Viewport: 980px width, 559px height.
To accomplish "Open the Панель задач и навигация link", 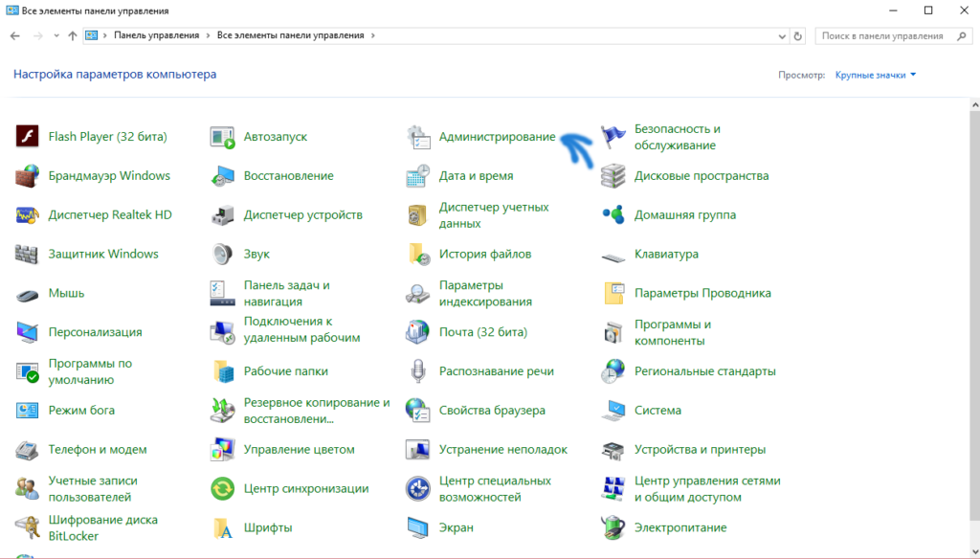I will pos(287,293).
